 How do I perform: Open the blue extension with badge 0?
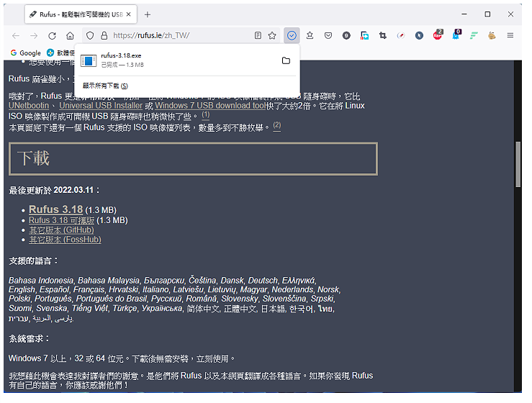[x=456, y=35]
